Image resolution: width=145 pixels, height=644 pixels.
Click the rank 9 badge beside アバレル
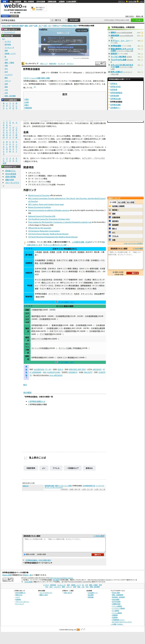[109, 236]
